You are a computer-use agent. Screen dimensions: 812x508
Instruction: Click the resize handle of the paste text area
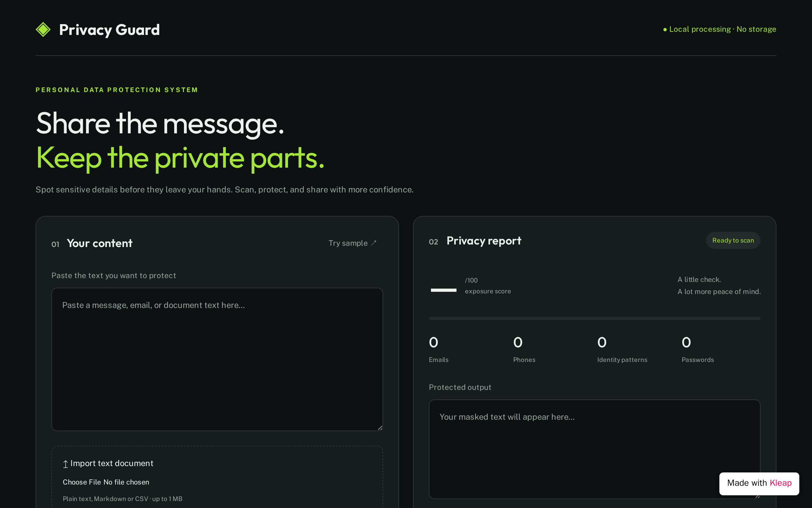380,428
